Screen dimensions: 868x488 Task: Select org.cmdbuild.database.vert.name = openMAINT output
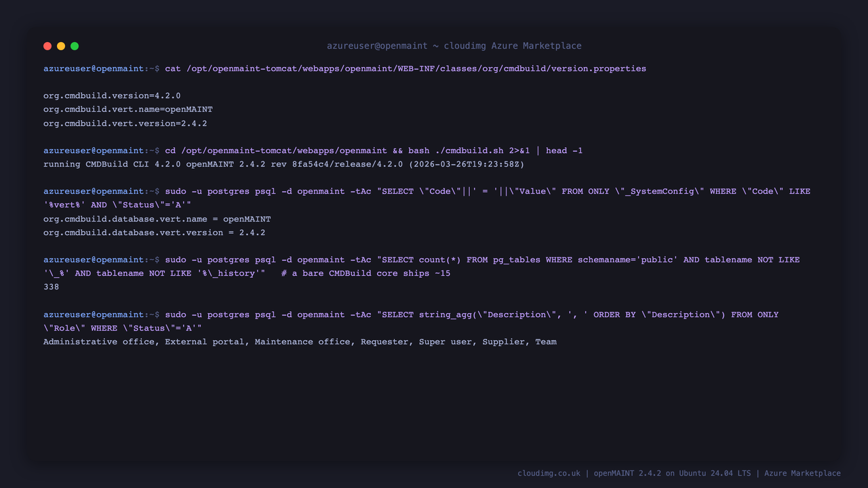click(157, 219)
